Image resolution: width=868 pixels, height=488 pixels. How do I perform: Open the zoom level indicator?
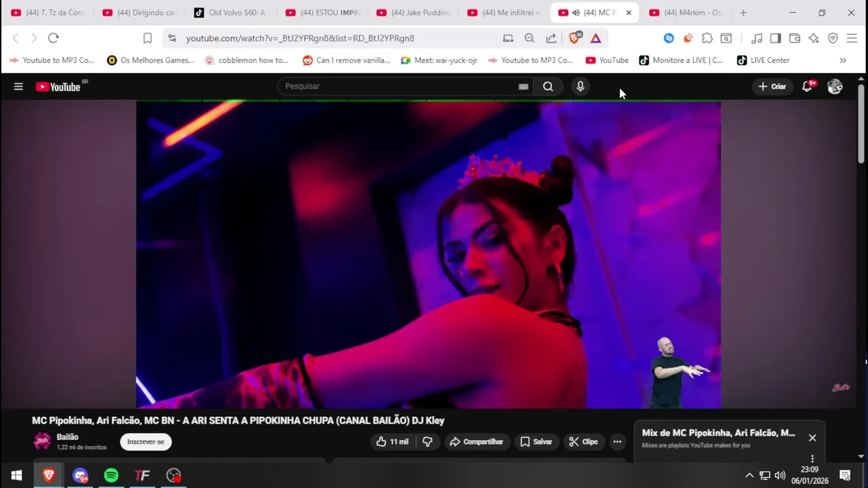(x=530, y=39)
